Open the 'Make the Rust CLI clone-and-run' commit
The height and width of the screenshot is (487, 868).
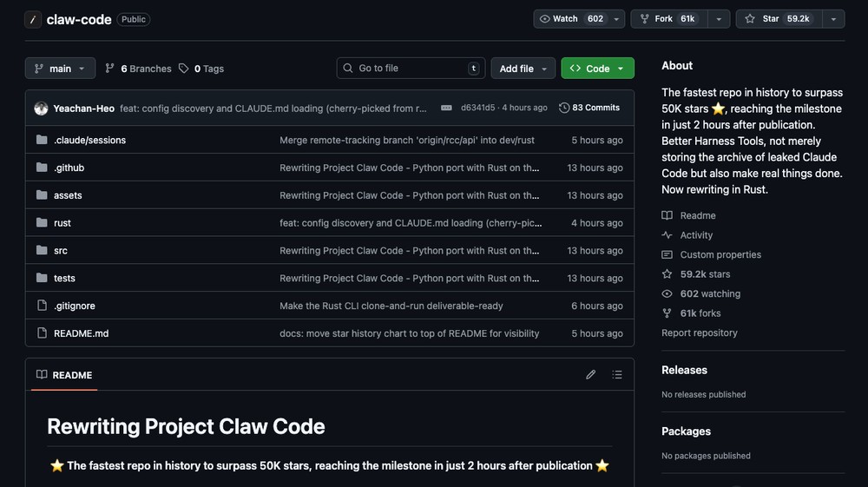(x=391, y=306)
